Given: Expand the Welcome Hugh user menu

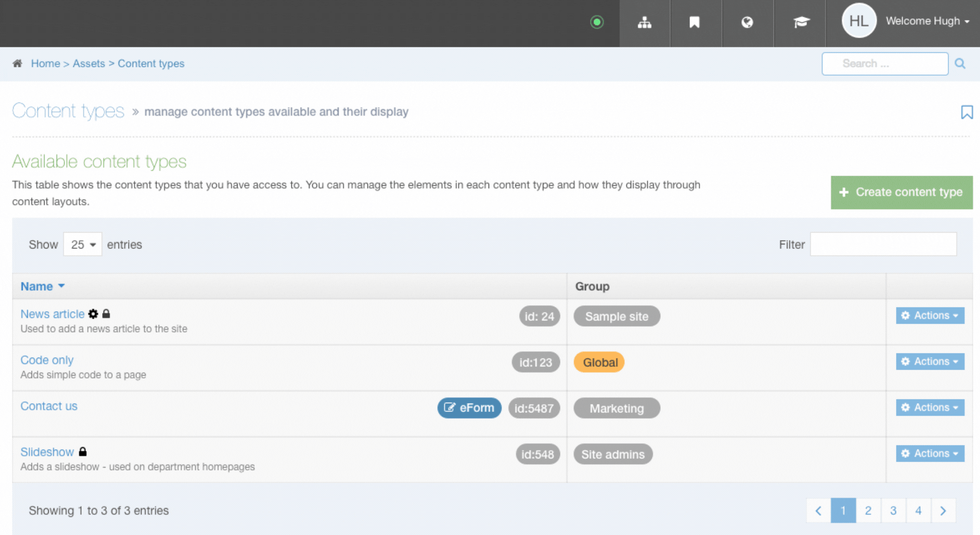Looking at the screenshot, I should click(x=927, y=21).
